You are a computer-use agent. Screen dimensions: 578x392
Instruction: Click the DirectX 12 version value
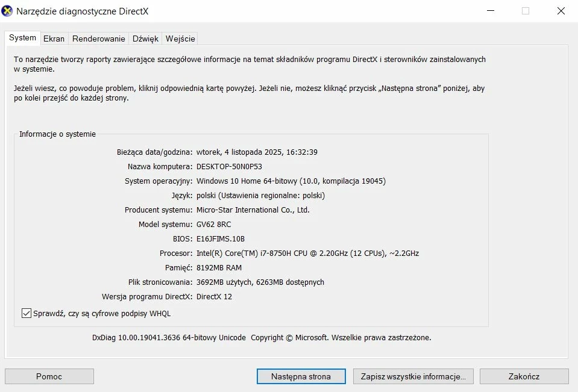(214, 297)
